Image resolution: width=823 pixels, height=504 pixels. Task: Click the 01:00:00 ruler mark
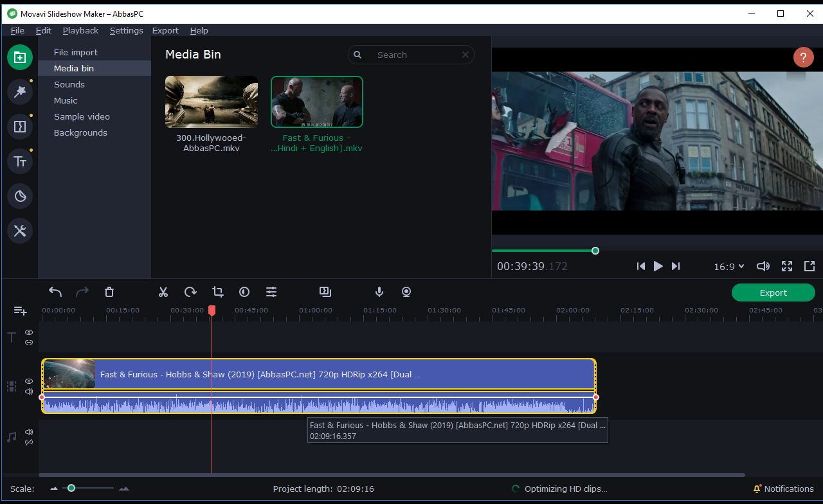tap(316, 310)
